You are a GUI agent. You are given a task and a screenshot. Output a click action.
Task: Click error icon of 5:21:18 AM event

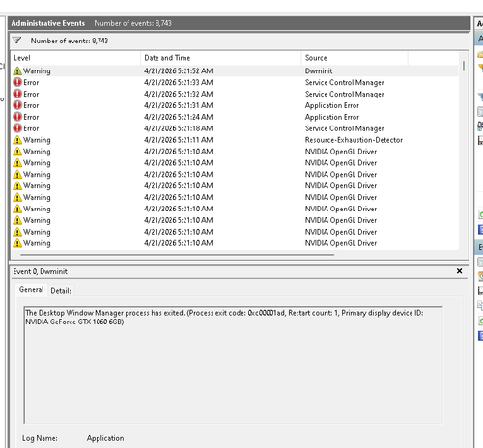[x=17, y=128]
